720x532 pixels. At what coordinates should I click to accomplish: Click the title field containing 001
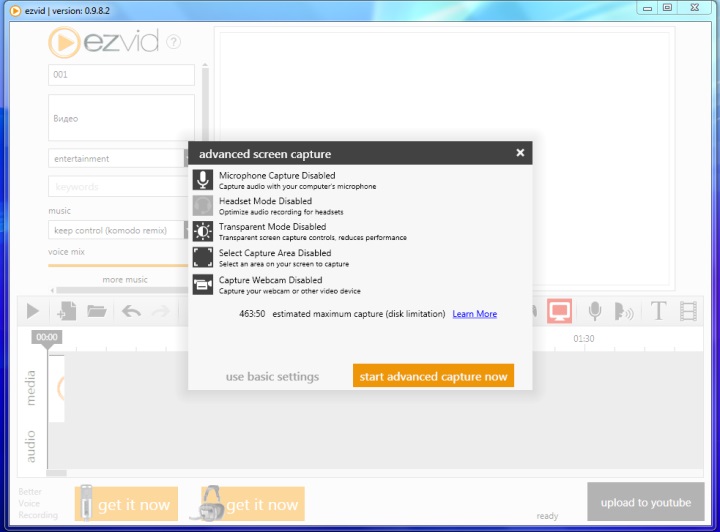click(121, 75)
